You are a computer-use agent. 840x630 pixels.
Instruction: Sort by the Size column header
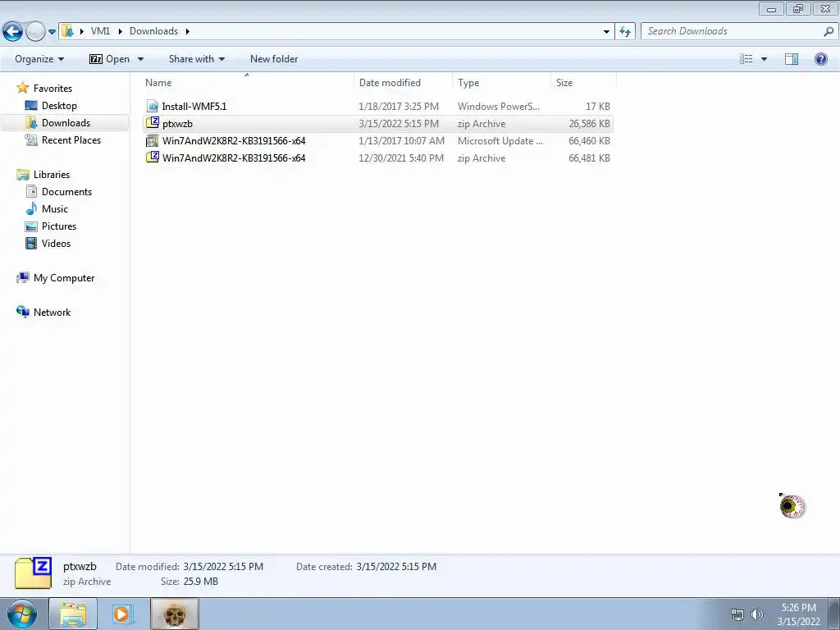pos(583,83)
